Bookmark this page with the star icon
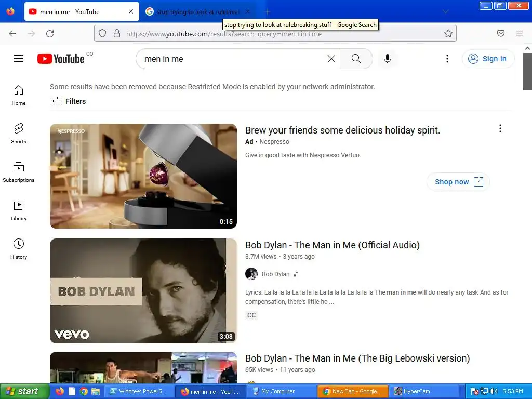This screenshot has width=532, height=399. pyautogui.click(x=448, y=33)
